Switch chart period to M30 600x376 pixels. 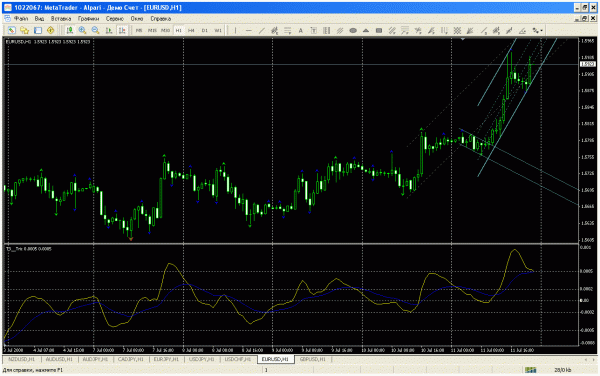click(x=165, y=30)
